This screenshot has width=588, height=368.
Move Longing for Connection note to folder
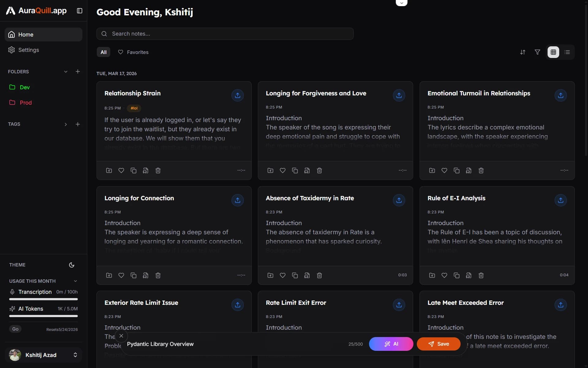tap(109, 275)
